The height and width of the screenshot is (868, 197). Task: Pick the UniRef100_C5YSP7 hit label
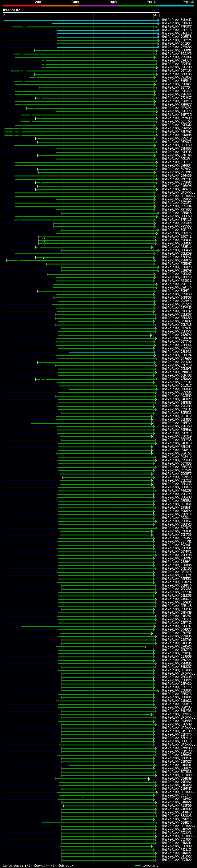pos(176,108)
